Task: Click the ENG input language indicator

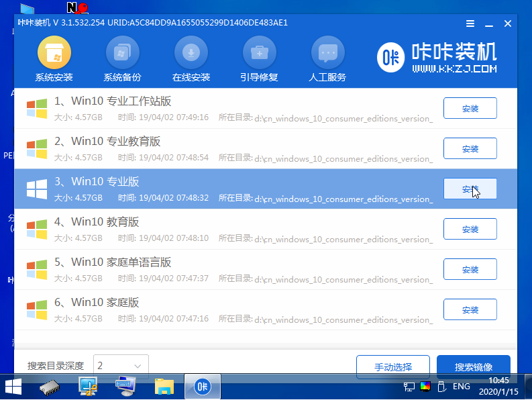Action: coord(462,387)
